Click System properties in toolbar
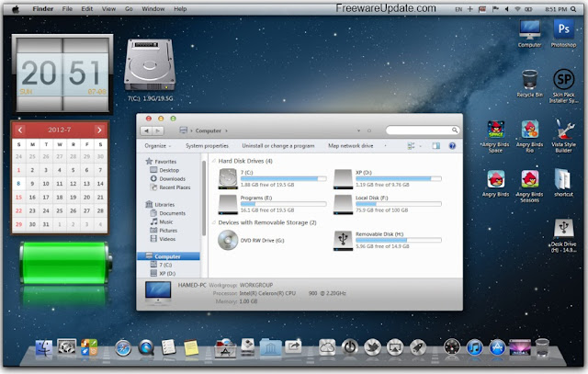The width and height of the screenshot is (588, 374). [207, 145]
